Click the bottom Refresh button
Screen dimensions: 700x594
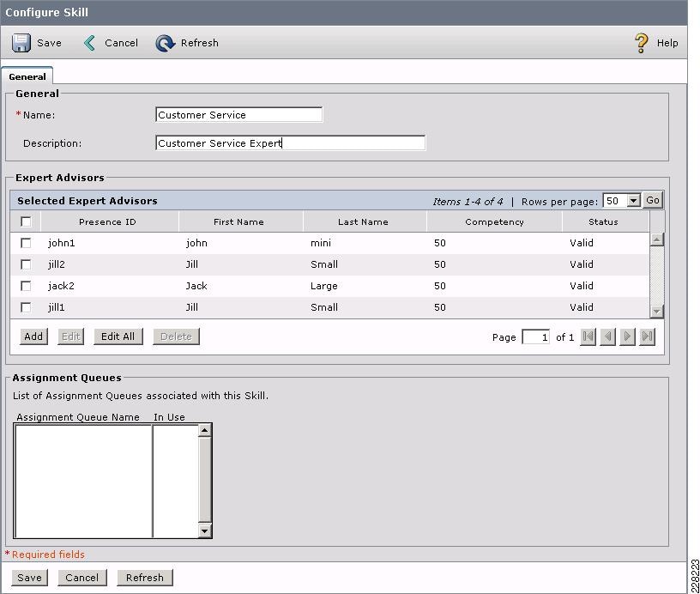coord(145,578)
